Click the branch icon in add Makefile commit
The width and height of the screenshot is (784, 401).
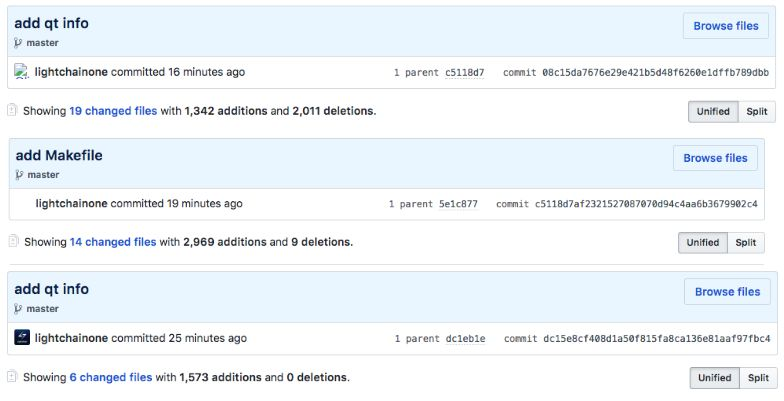point(19,175)
